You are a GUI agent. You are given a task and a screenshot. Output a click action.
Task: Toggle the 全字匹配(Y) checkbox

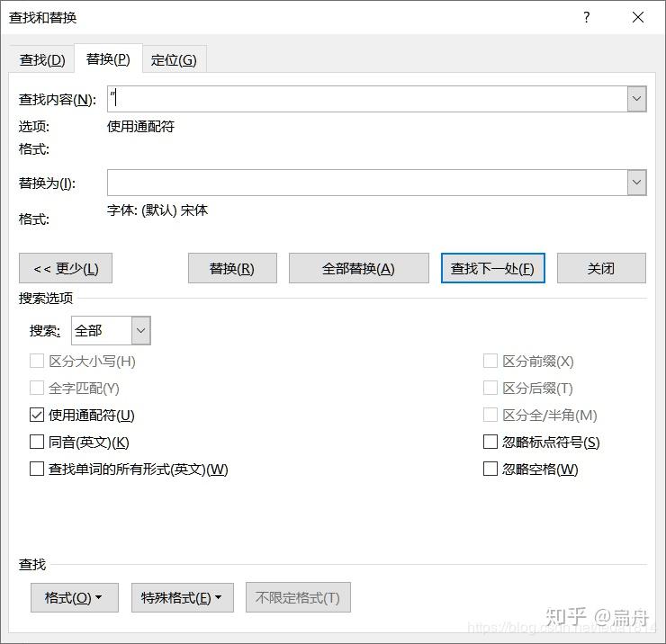tap(37, 388)
